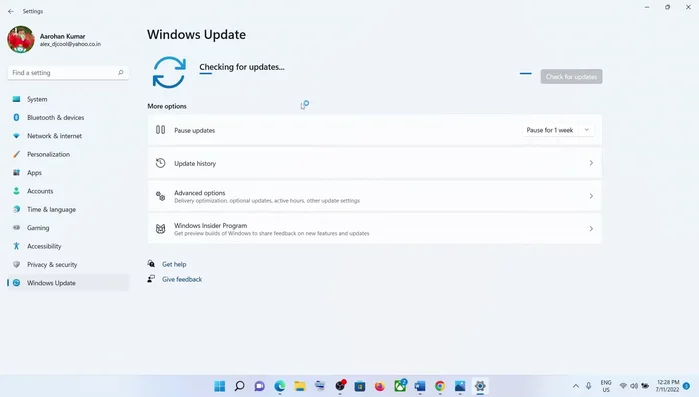
Task: Click the Advanced options gears icon
Action: 160,196
